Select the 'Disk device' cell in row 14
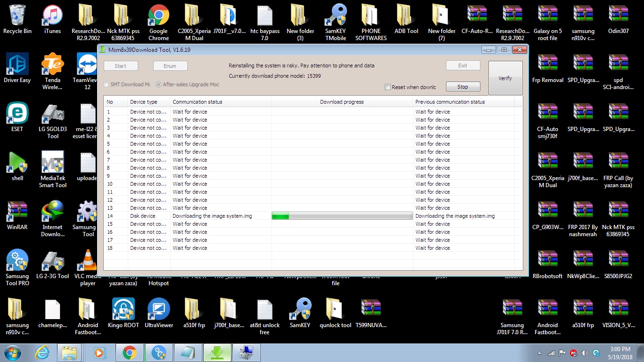This screenshot has width=644, height=362. click(149, 216)
